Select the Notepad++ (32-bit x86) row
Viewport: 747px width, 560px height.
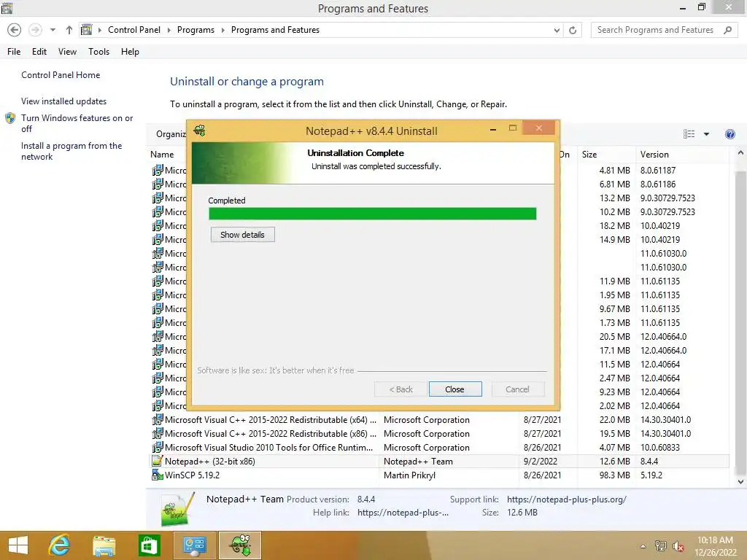(439, 461)
